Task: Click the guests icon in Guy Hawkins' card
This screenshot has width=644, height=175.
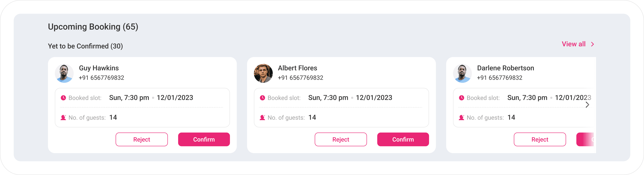Action: 63,117
